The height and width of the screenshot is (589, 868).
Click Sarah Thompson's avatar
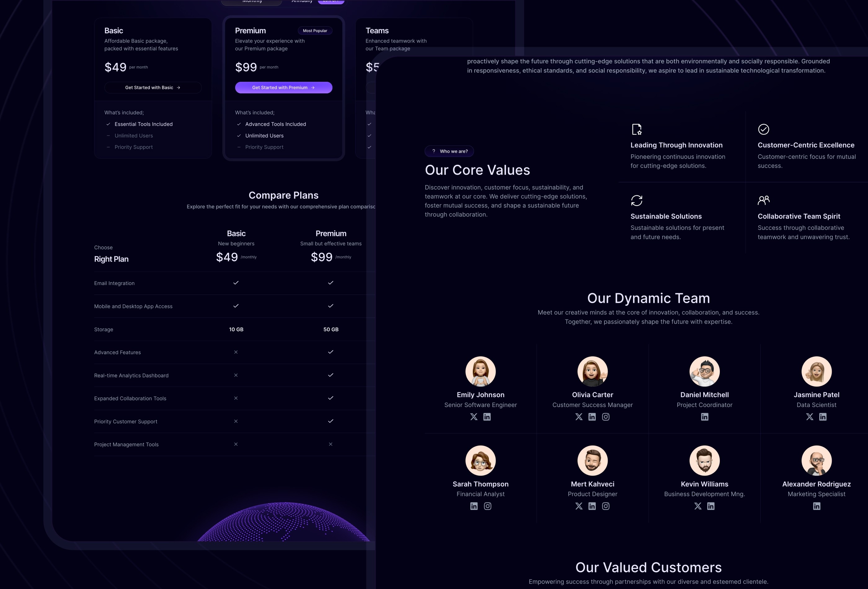click(480, 461)
